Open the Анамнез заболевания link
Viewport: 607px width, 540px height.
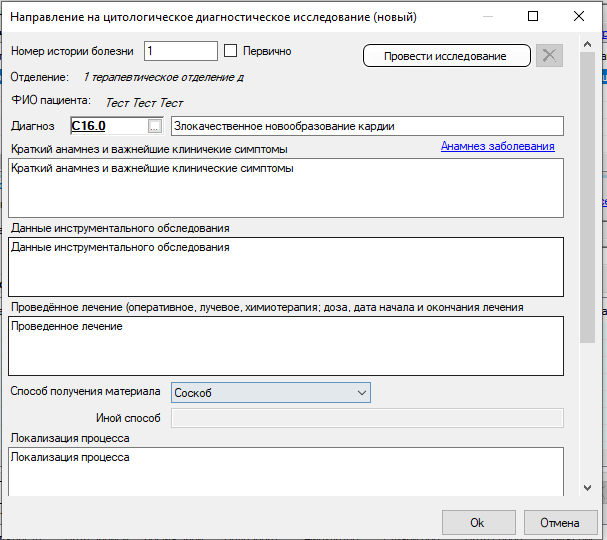(x=497, y=146)
